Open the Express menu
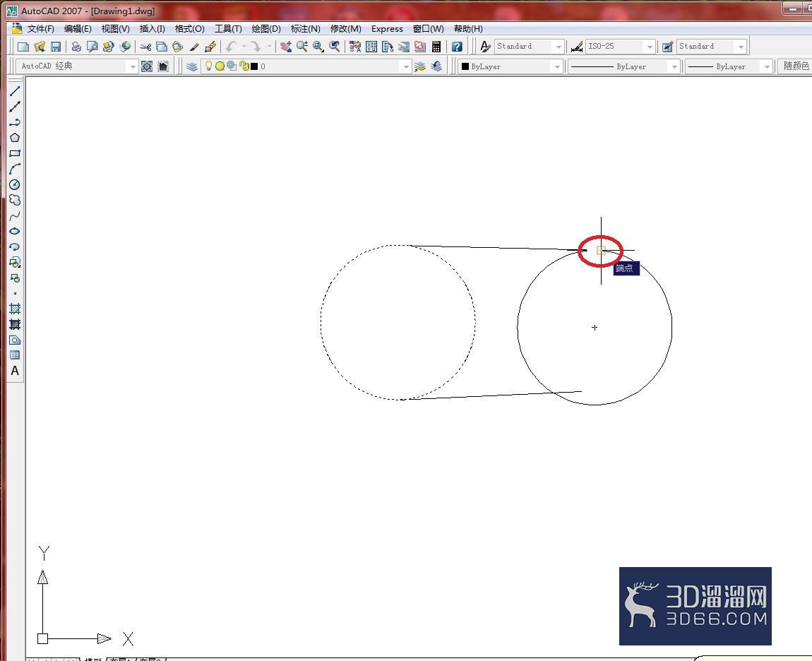812x661 pixels. click(x=387, y=28)
